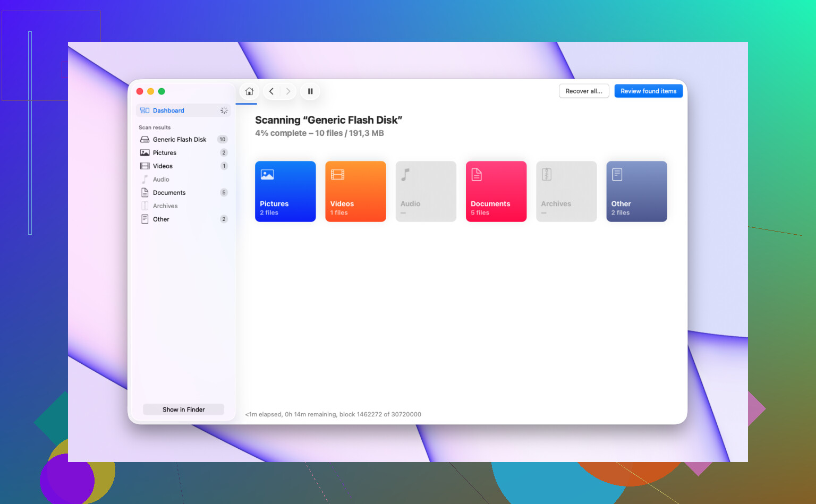The width and height of the screenshot is (816, 504).
Task: Click the Pictures icon in sidebar
Action: point(144,153)
